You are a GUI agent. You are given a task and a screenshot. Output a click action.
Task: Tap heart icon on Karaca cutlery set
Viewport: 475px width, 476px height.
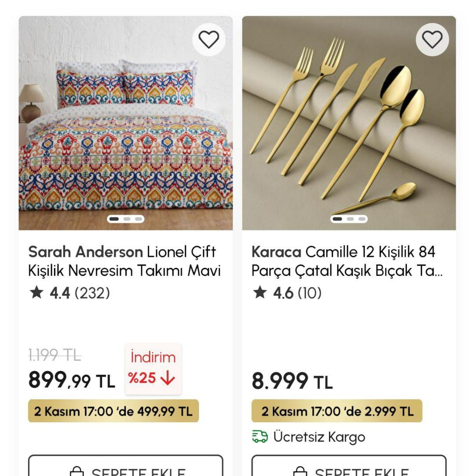[x=432, y=40]
